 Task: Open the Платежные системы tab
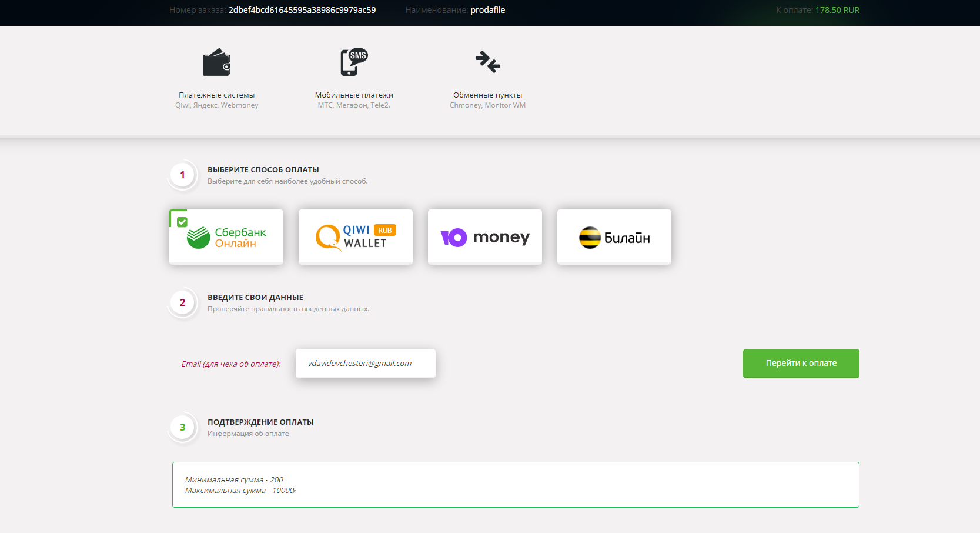tap(216, 95)
